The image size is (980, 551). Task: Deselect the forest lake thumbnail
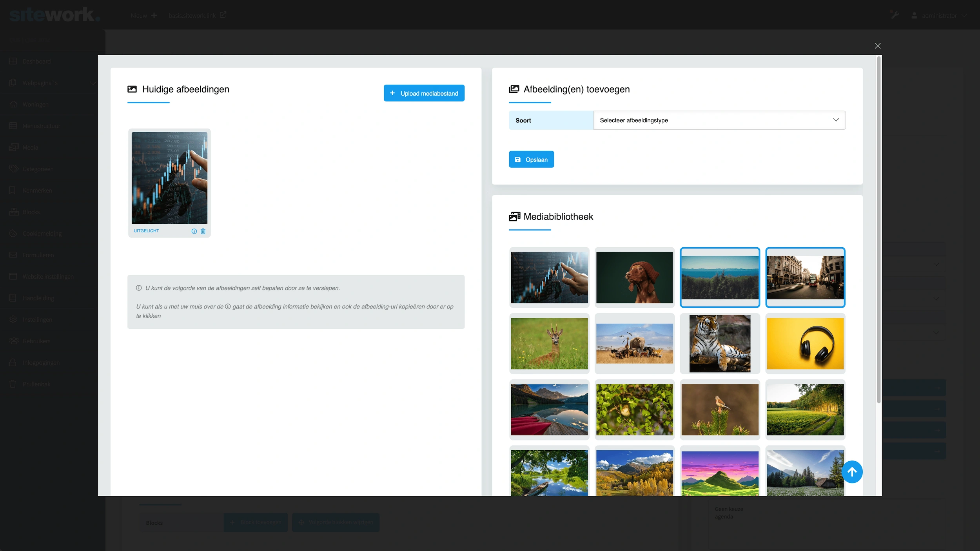(720, 277)
